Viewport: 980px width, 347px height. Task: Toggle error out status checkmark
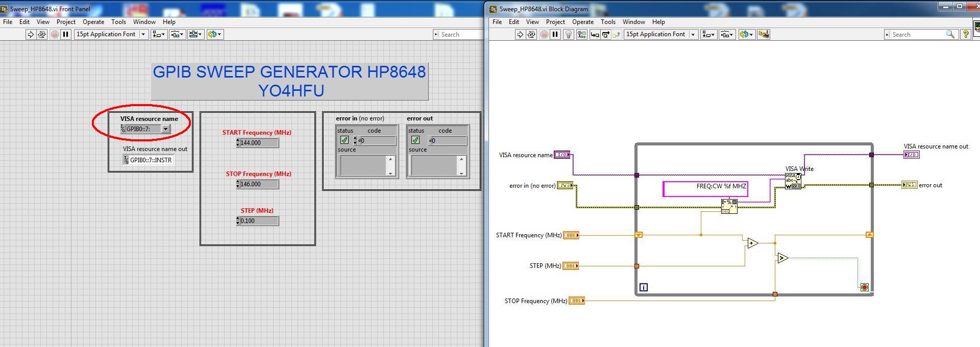coord(415,140)
